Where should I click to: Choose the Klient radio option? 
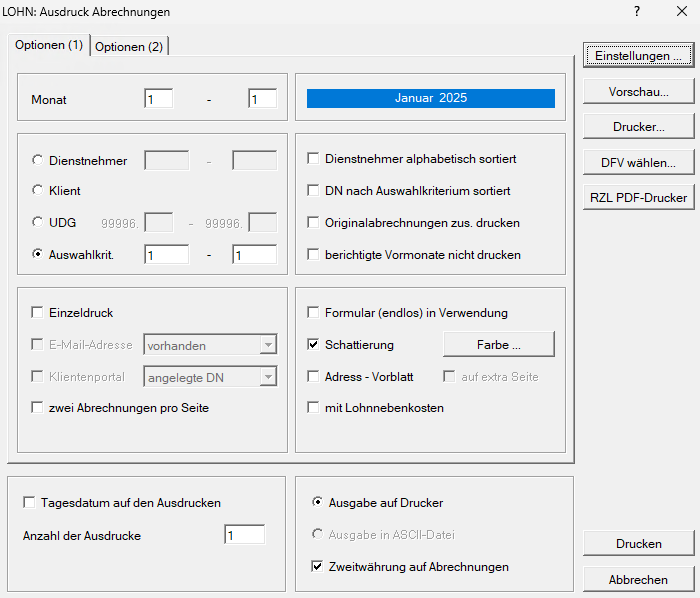pos(38,190)
